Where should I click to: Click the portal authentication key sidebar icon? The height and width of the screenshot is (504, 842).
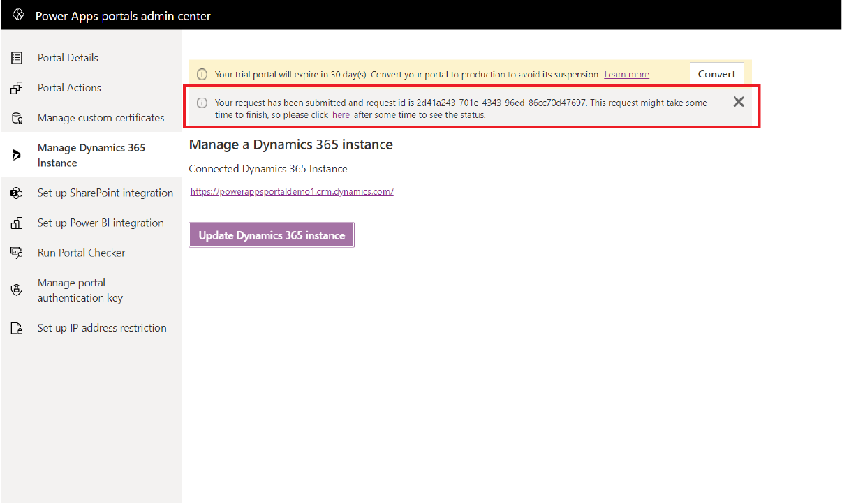(x=17, y=290)
